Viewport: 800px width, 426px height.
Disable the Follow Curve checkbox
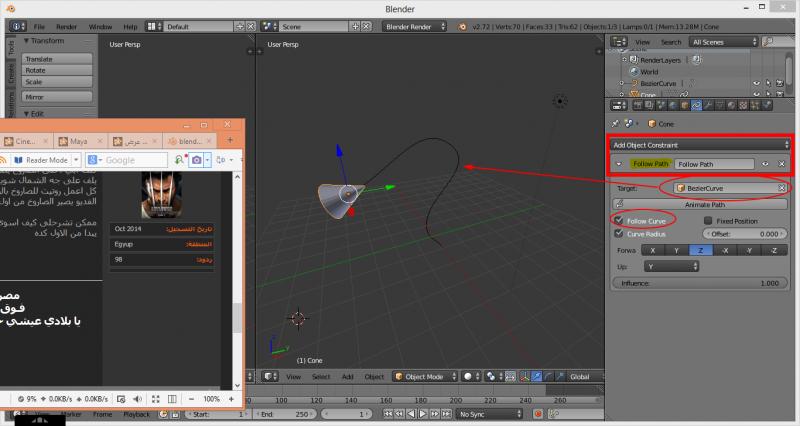620,220
